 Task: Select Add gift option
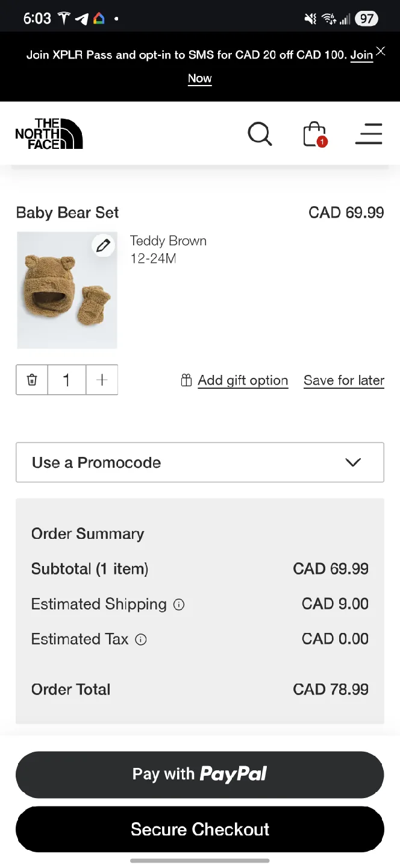(243, 380)
